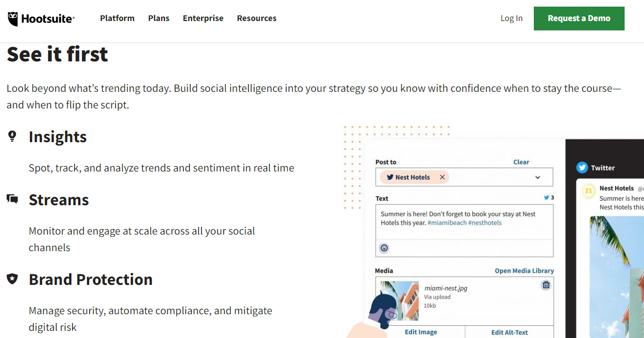Remove Nest Hotels tag with the X
The width and height of the screenshot is (644, 338).
(442, 178)
